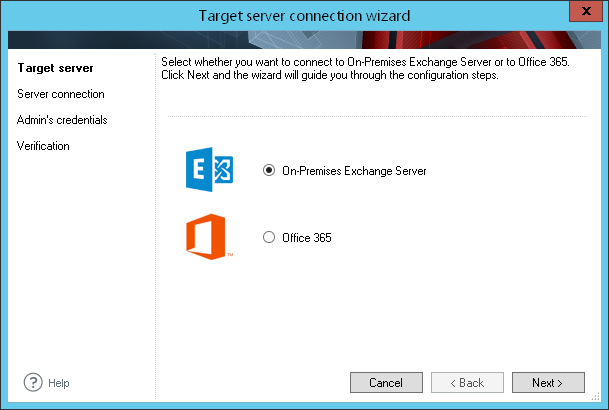This screenshot has width=609, height=410.
Task: Click the instruction text about Exchange or Office 365
Action: (365, 68)
